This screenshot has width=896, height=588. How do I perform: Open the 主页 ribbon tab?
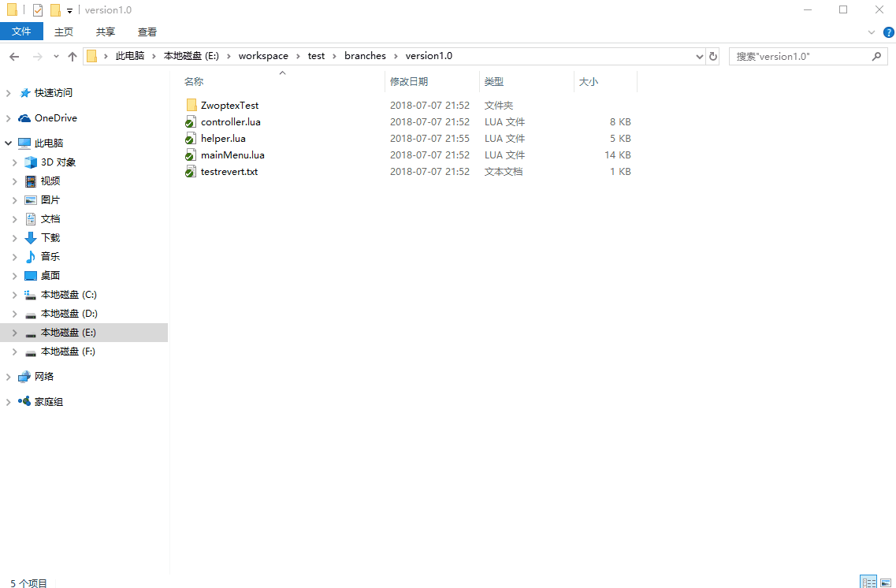[62, 32]
